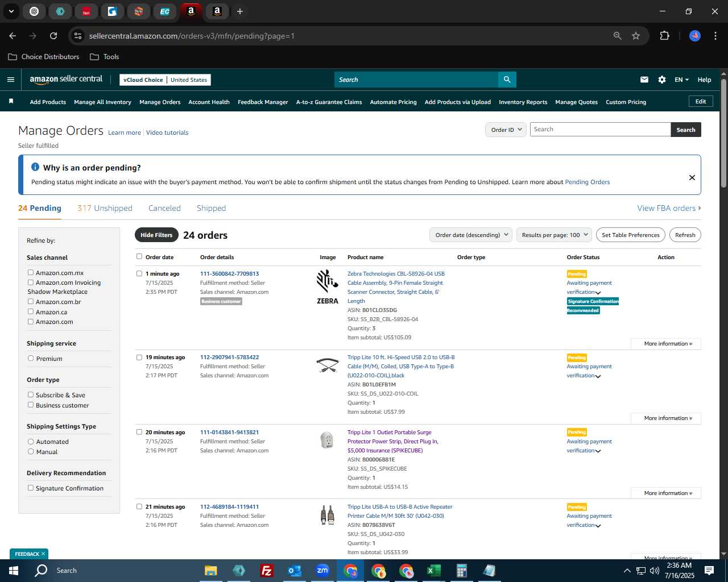Click Hide Filters button
This screenshot has height=582, width=728.
(x=156, y=235)
